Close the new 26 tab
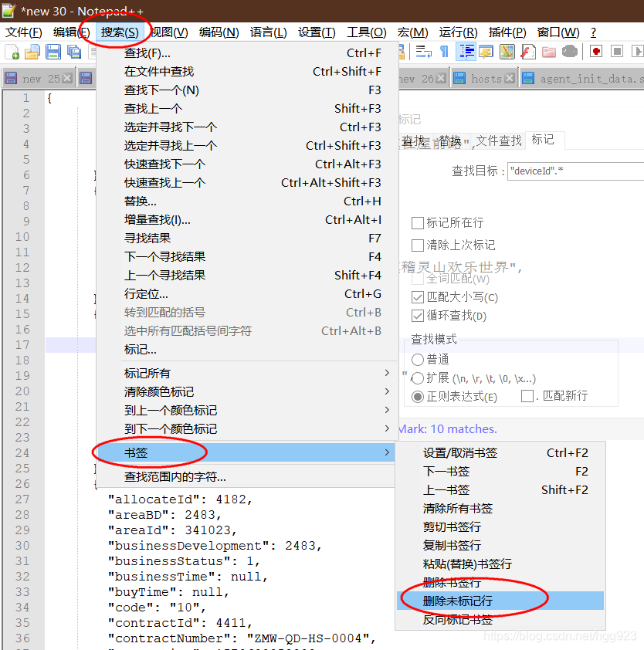This screenshot has width=644, height=650. [441, 78]
